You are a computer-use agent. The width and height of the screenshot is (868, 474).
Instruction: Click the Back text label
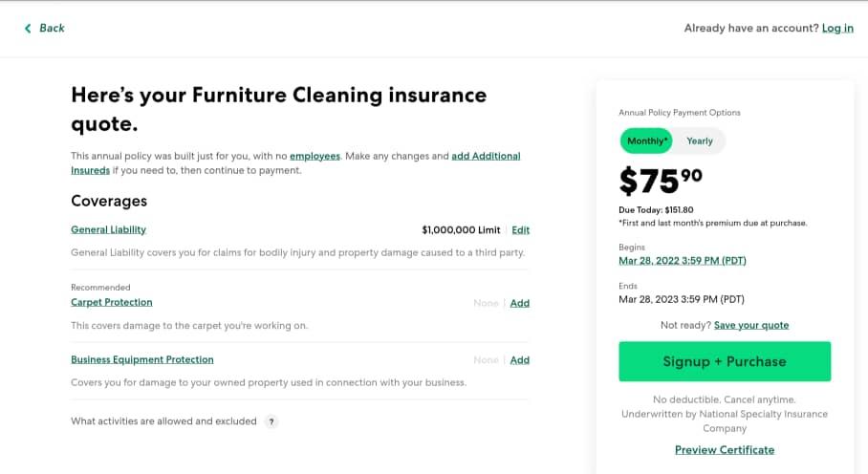(53, 29)
